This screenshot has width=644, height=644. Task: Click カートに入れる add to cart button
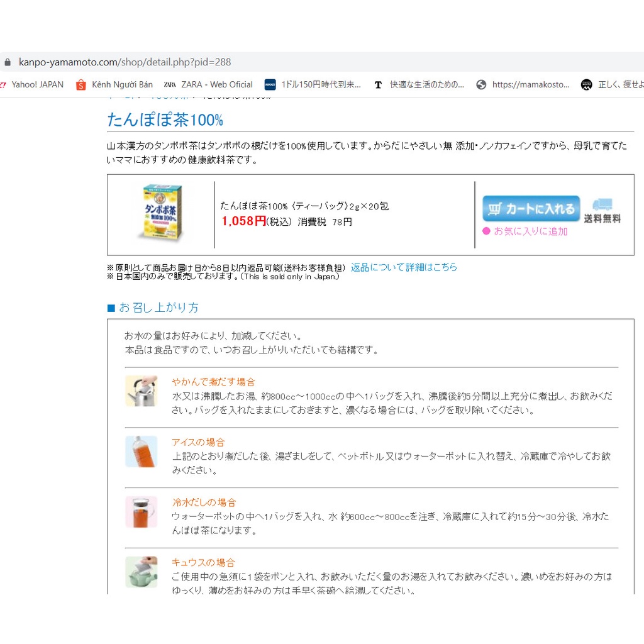(531, 209)
